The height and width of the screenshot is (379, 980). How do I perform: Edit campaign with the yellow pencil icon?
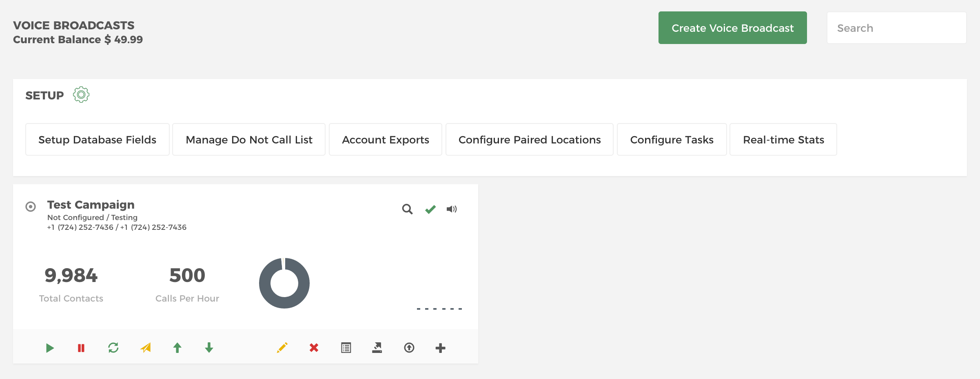click(282, 348)
